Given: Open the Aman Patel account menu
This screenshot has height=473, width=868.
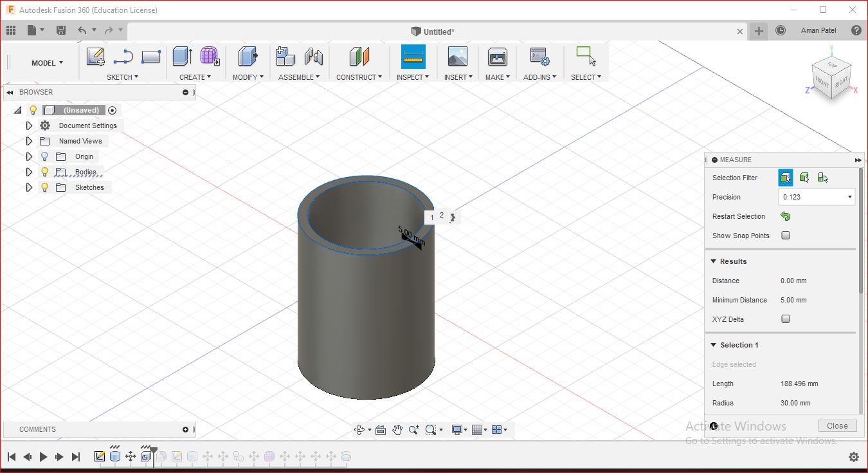Looking at the screenshot, I should point(818,30).
